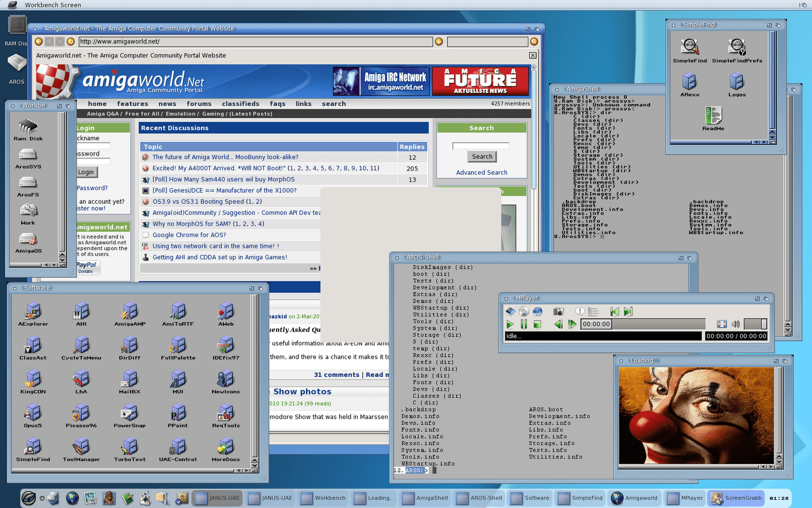Click the clown image in Loading window
Screen dimensions: 812x508
pyautogui.click(x=696, y=416)
